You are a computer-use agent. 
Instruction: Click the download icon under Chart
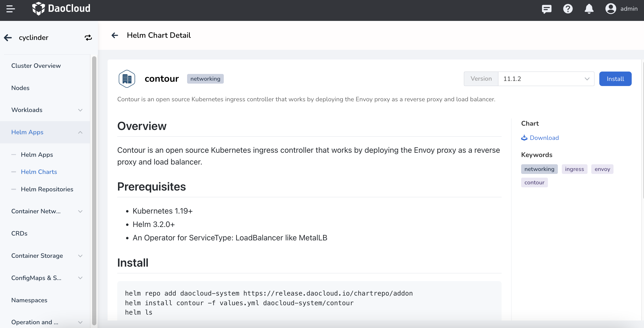pos(524,138)
